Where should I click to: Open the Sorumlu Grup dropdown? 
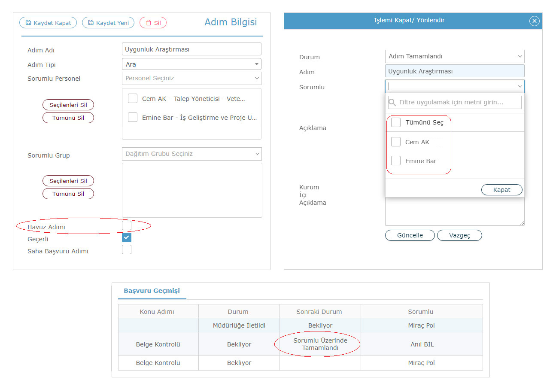(191, 154)
